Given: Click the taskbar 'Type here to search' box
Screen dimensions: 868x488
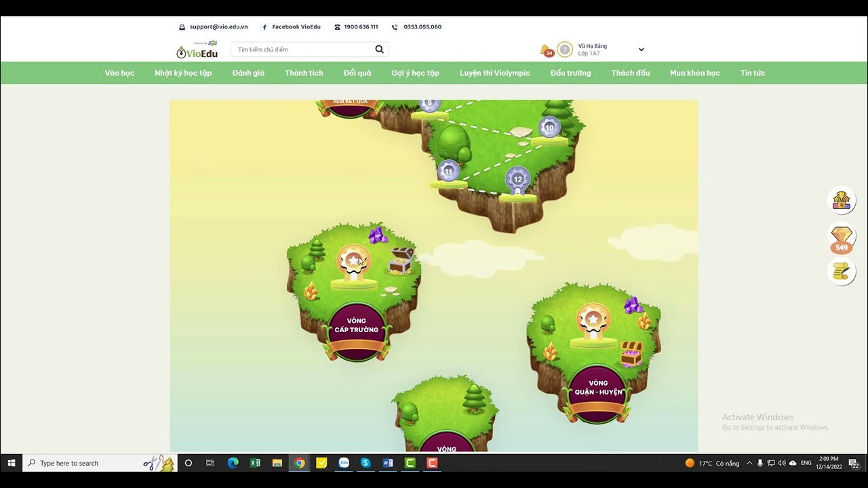Looking at the screenshot, I should 100,463.
